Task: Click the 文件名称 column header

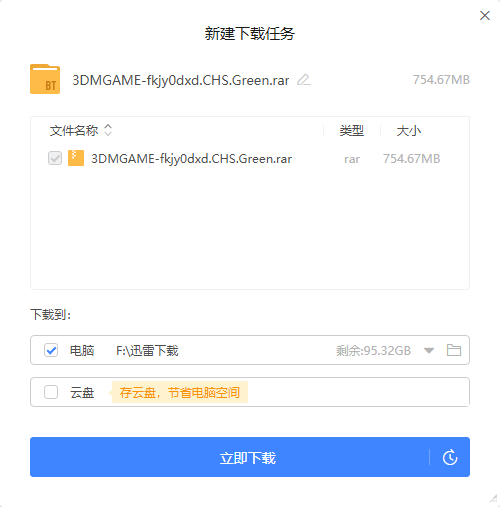Action: [x=74, y=130]
